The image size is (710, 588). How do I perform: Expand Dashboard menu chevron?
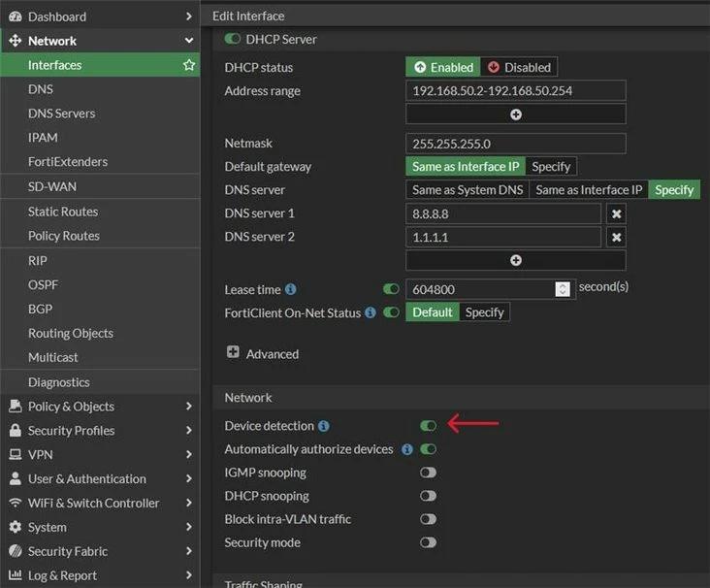[x=189, y=16]
